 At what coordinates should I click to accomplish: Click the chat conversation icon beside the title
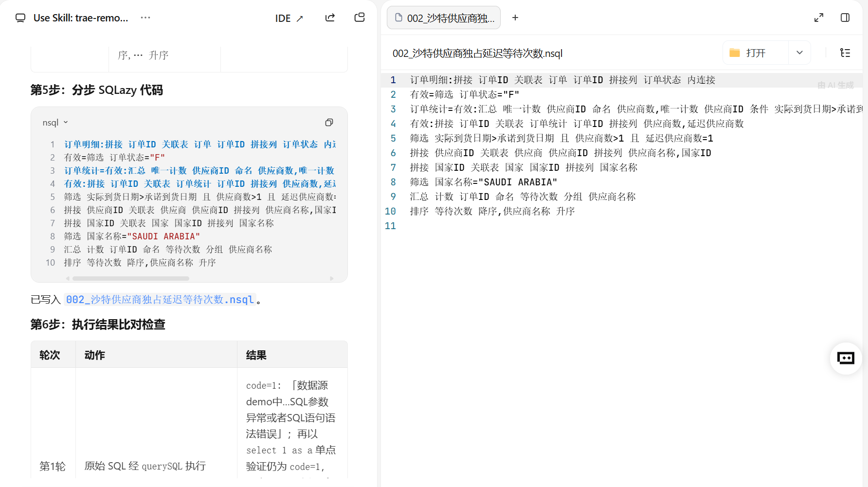(x=20, y=18)
